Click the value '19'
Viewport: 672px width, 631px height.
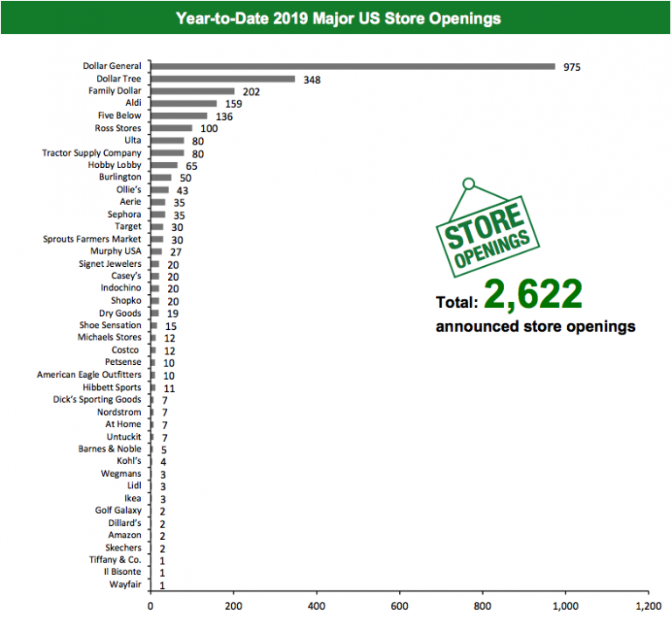(172, 314)
